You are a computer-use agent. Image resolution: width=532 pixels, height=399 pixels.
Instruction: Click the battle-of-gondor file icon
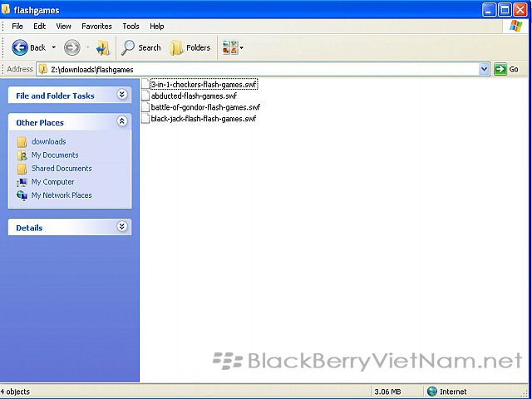[145, 107]
